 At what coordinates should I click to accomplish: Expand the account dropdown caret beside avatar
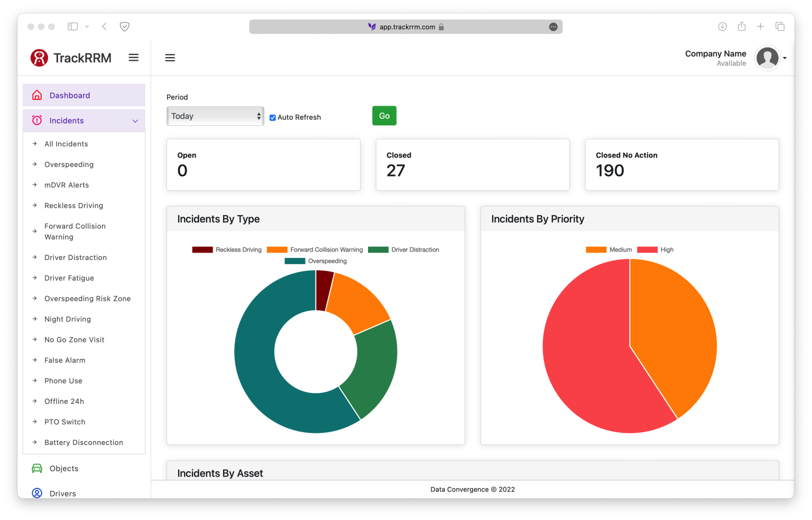(x=785, y=58)
